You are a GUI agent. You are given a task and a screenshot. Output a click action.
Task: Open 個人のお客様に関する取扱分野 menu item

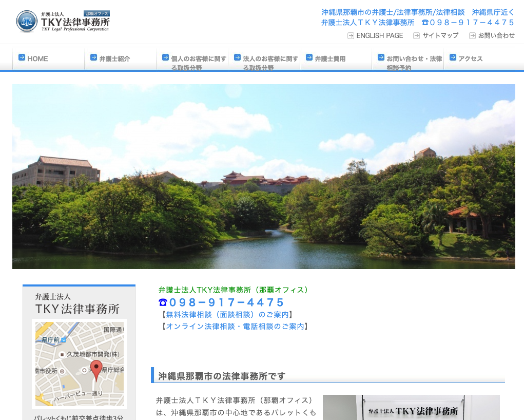point(198,63)
